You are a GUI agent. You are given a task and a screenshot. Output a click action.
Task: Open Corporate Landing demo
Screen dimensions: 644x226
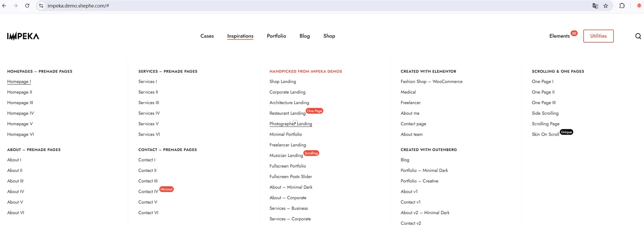(287, 92)
